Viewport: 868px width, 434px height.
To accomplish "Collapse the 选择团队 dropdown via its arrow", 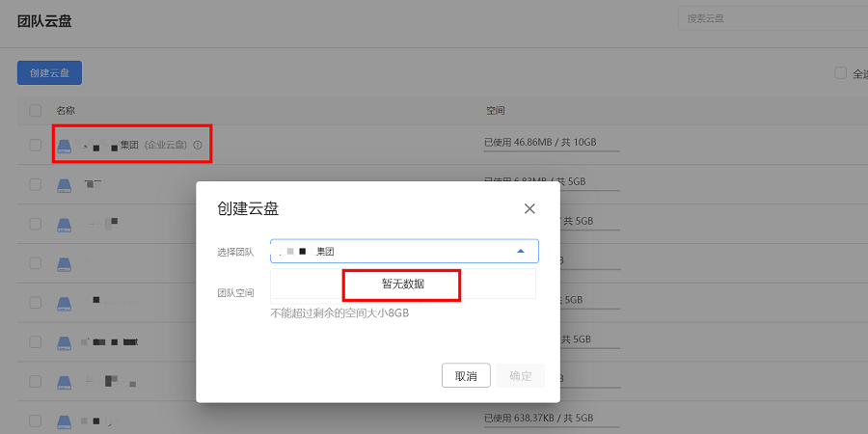I will click(x=521, y=252).
